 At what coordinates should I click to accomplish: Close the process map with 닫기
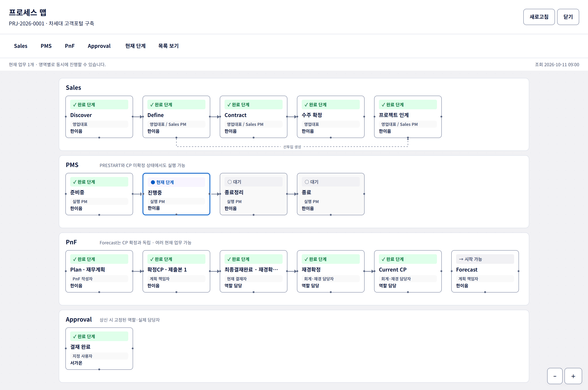coord(568,17)
